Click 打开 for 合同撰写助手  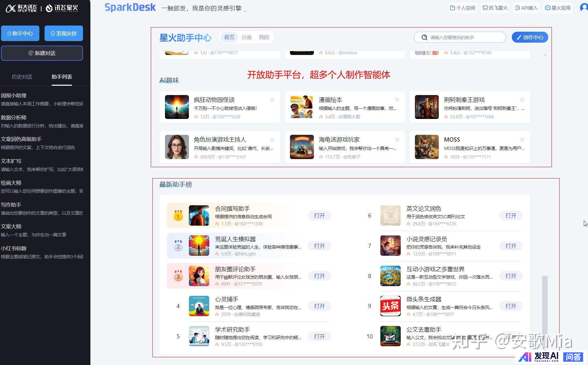(319, 215)
